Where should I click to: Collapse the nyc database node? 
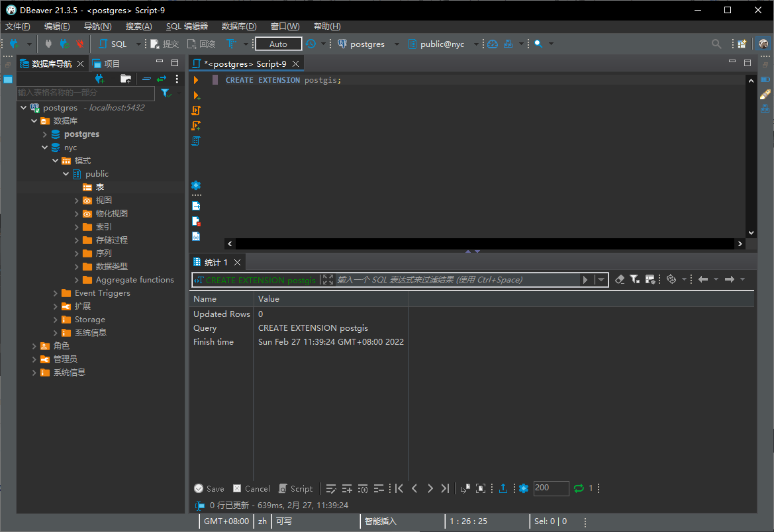click(x=44, y=148)
